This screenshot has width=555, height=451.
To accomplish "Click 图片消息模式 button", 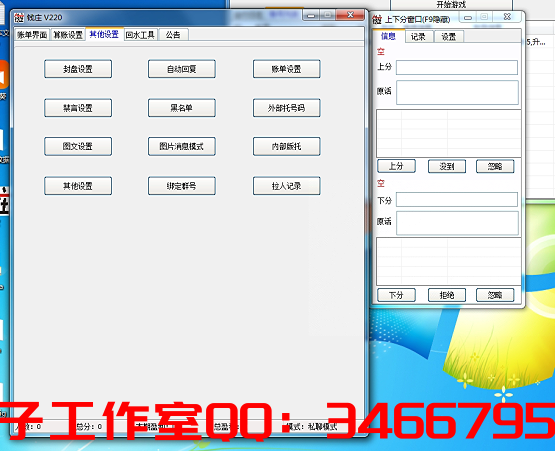I will coord(182,146).
